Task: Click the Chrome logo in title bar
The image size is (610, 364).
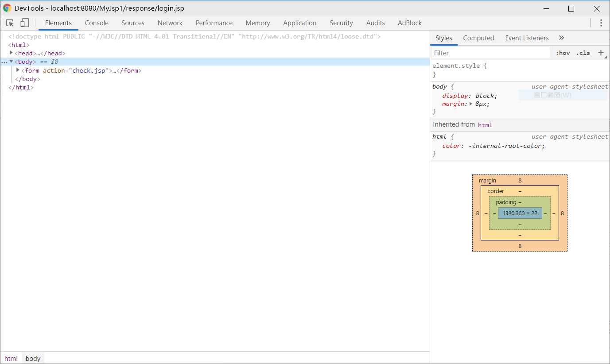Action: 7,8
